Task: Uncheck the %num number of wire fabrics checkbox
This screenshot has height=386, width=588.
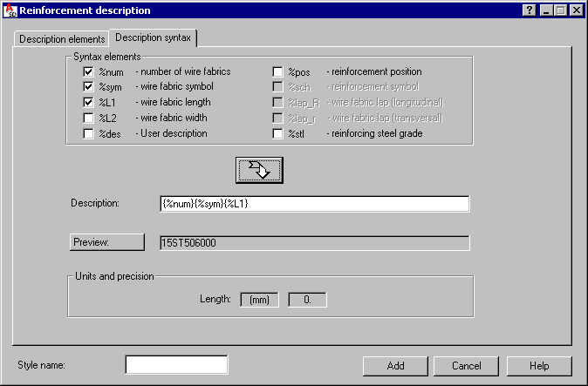Action: [x=88, y=71]
